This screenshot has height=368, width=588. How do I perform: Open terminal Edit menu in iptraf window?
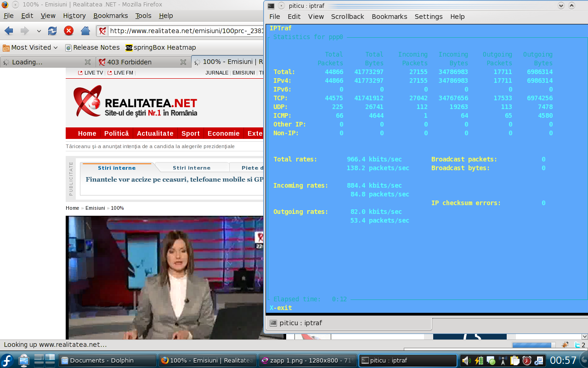coord(294,17)
